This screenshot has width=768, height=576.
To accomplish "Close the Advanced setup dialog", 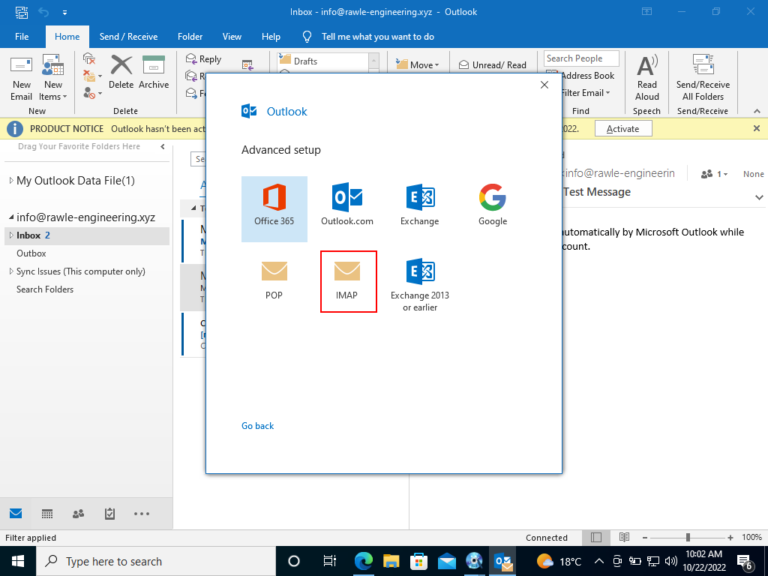I will tap(544, 85).
